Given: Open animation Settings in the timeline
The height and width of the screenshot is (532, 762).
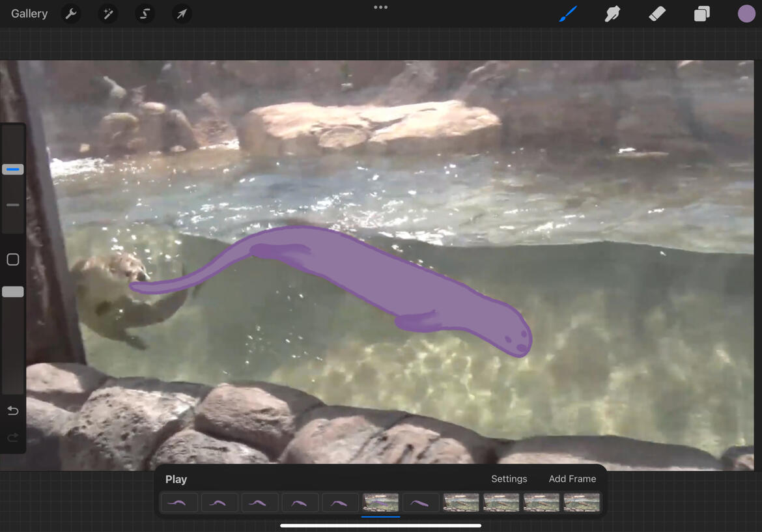Looking at the screenshot, I should click(x=509, y=479).
